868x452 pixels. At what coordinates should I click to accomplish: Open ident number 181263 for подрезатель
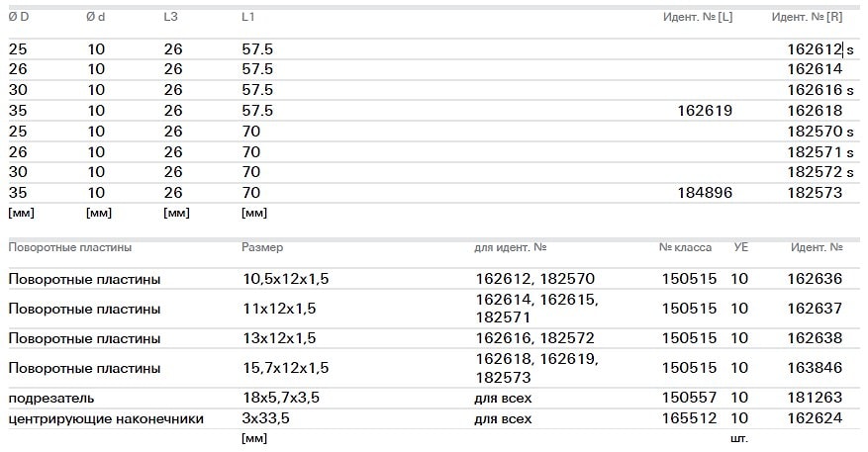(x=815, y=398)
